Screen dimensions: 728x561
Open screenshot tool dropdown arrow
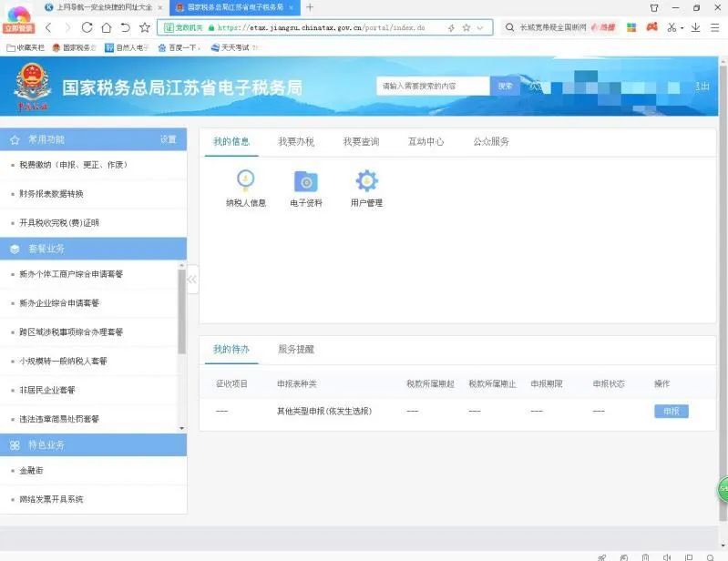[x=682, y=28]
